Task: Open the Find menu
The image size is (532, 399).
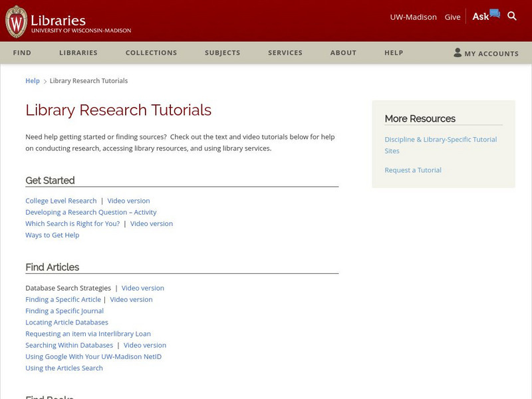Action: [x=22, y=53]
